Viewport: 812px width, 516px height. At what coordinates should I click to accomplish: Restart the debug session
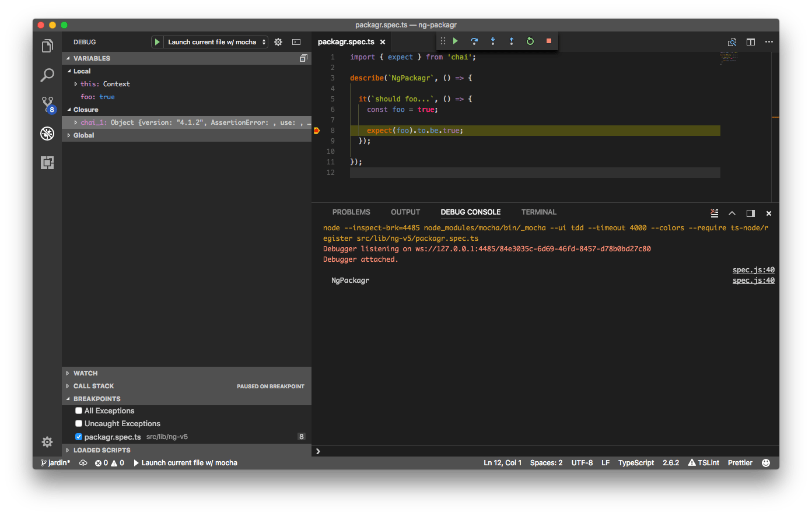click(530, 41)
